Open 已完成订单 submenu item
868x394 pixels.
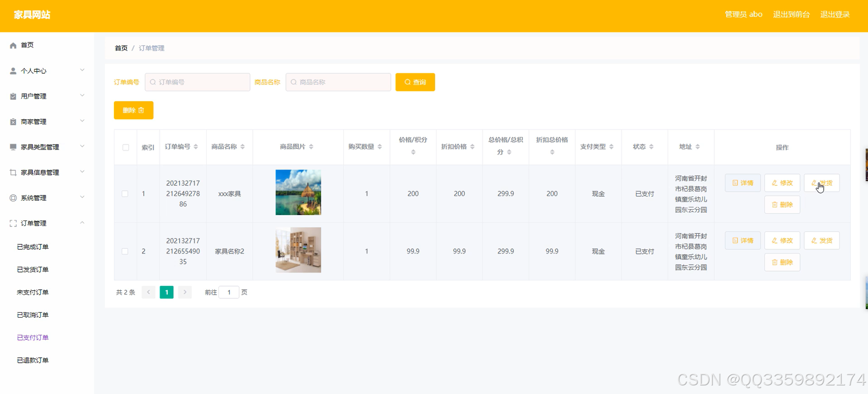tap(33, 247)
